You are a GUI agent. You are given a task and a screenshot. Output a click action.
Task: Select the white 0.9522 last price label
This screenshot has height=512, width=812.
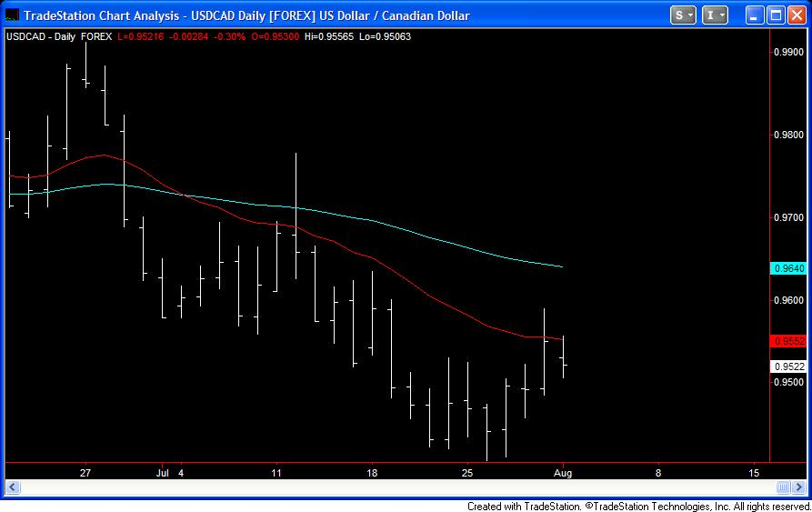point(788,366)
